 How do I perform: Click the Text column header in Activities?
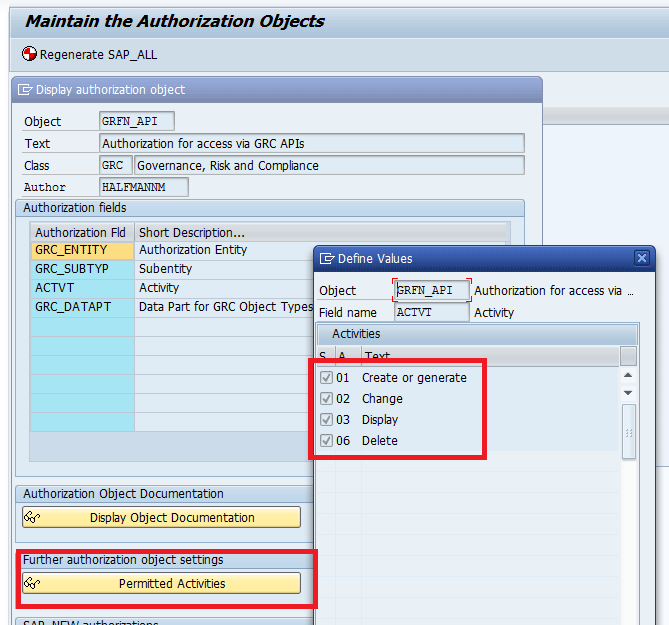pyautogui.click(x=491, y=356)
